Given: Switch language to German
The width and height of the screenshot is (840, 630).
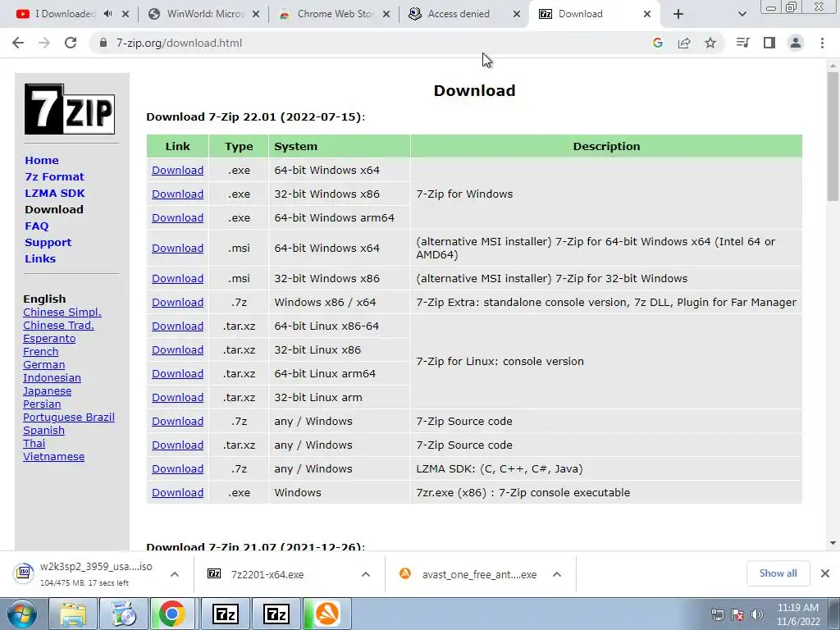Looking at the screenshot, I should (44, 365).
